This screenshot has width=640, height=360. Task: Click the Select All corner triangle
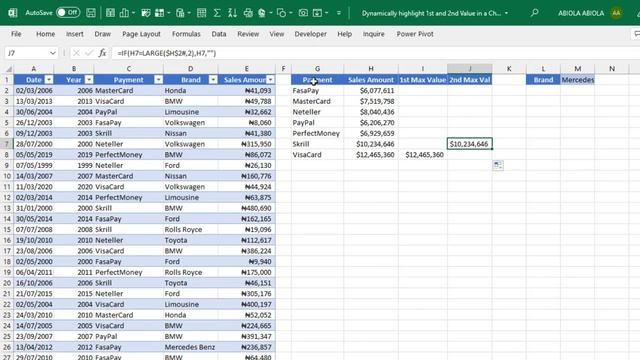[x=8, y=69]
